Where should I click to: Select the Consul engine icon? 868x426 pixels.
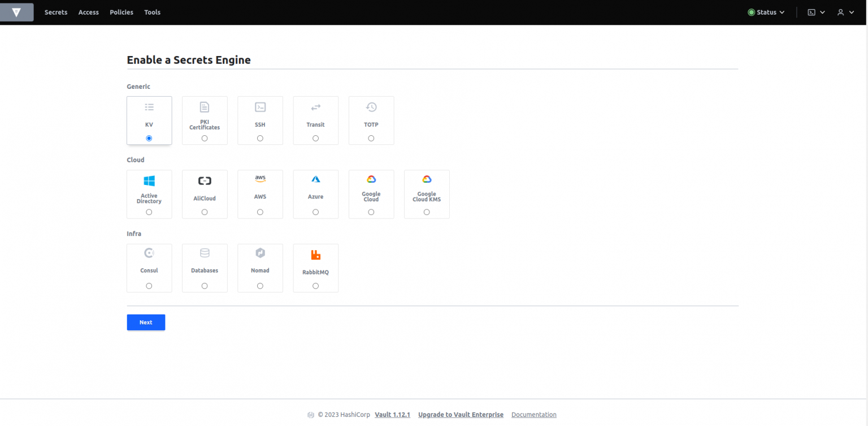(149, 252)
